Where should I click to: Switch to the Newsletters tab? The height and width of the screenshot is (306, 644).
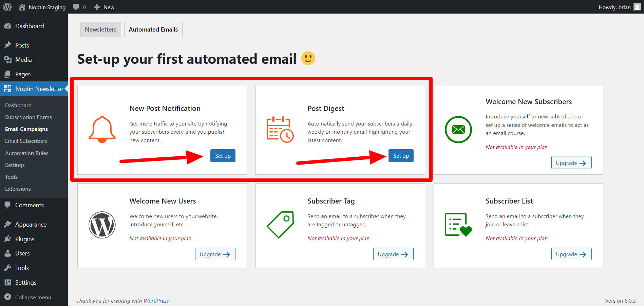tap(100, 30)
